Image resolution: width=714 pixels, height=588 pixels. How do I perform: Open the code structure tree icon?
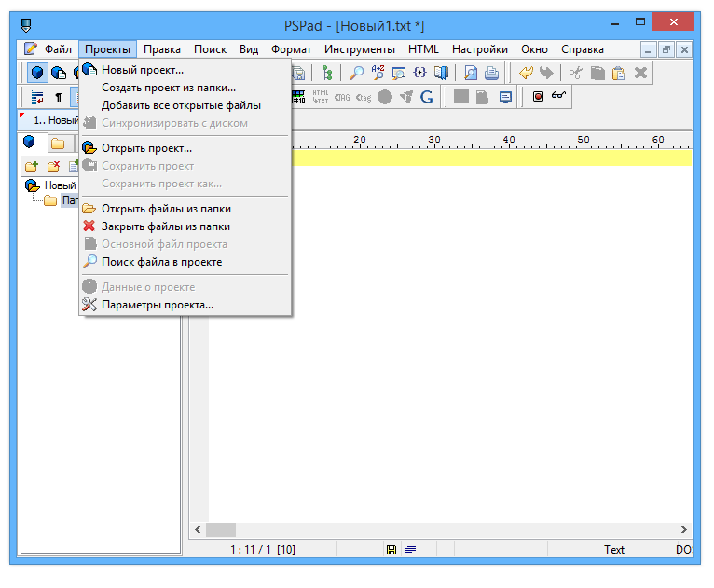point(327,73)
